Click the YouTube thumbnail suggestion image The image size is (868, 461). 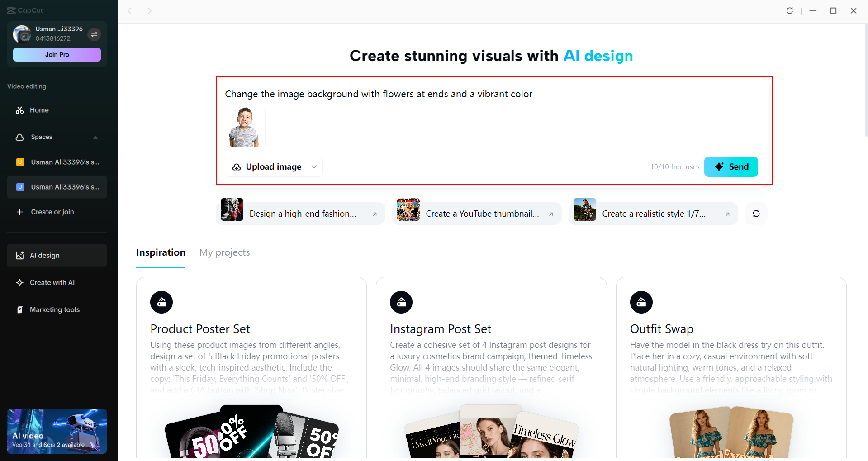pos(408,209)
